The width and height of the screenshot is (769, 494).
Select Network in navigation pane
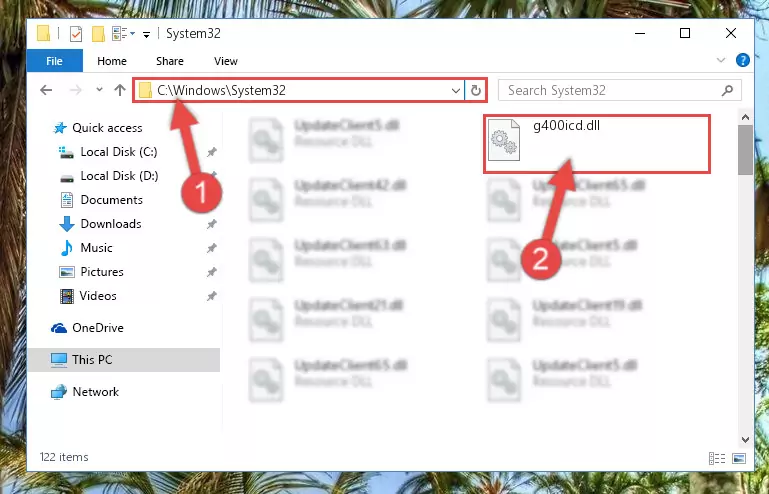96,391
